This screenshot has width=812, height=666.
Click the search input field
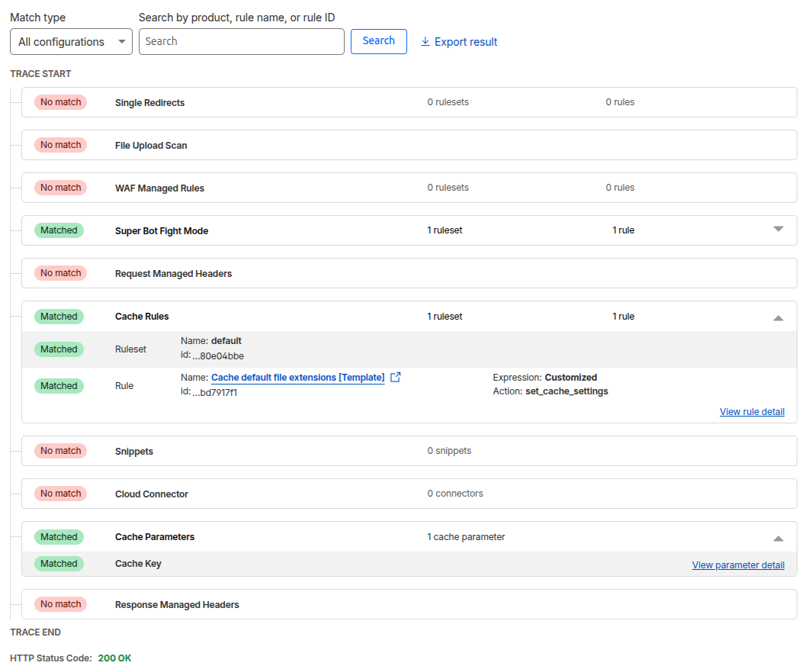tap(242, 41)
